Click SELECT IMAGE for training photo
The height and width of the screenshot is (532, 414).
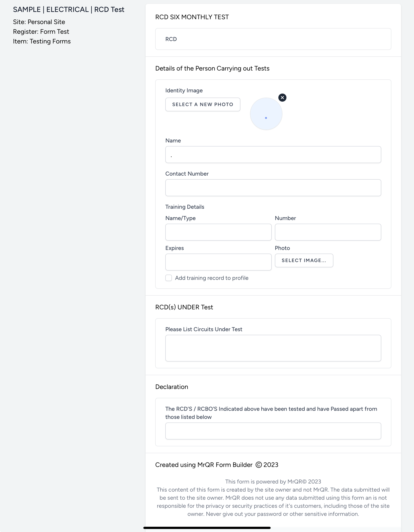[304, 260]
